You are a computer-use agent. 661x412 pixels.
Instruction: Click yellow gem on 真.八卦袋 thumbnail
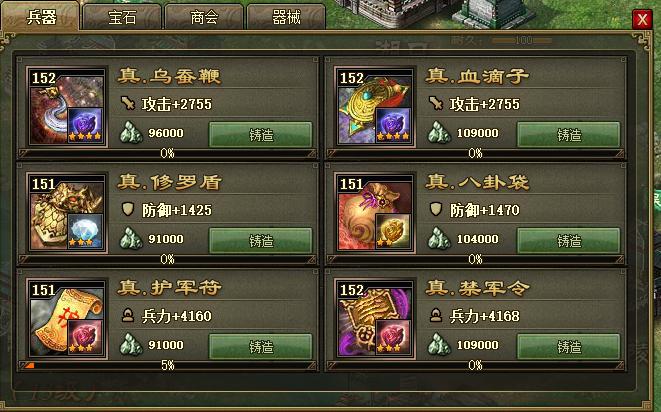[393, 231]
